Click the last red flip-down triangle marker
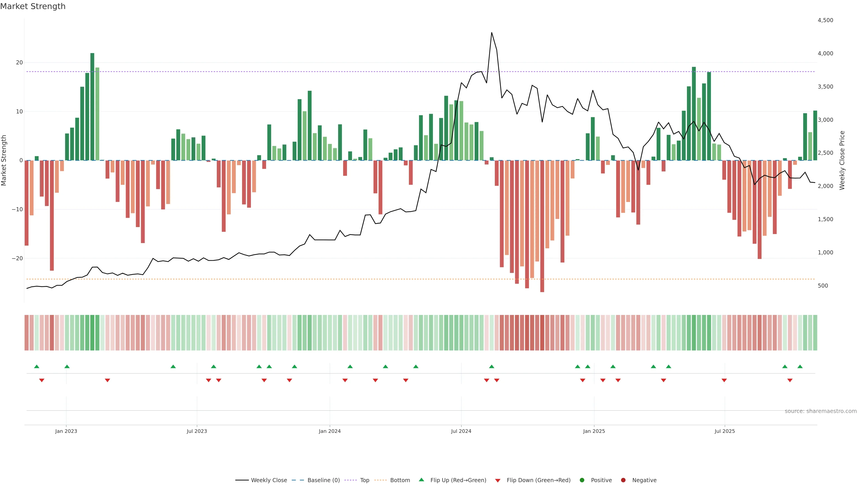The width and height of the screenshot is (868, 488). click(790, 380)
